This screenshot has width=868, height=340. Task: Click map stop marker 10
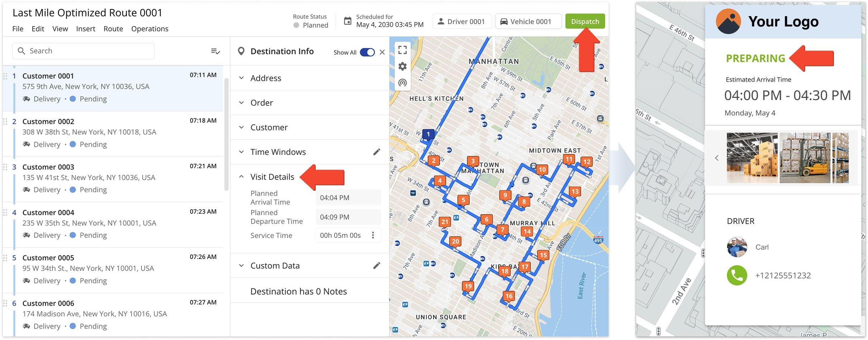(x=542, y=170)
